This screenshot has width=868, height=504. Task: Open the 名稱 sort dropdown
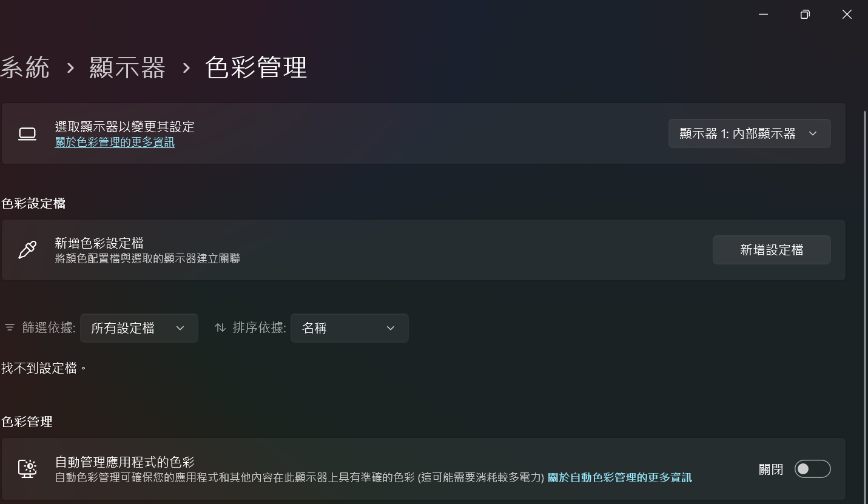(x=349, y=328)
